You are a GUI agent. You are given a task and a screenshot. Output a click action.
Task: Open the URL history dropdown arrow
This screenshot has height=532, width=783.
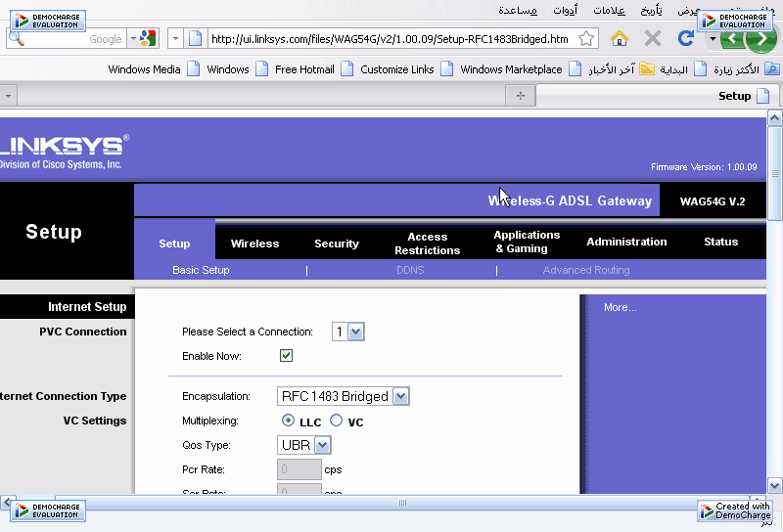175,39
